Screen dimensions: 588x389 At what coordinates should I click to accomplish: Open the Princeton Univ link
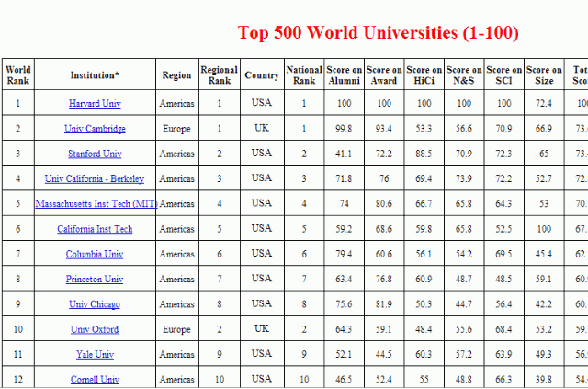[95, 279]
